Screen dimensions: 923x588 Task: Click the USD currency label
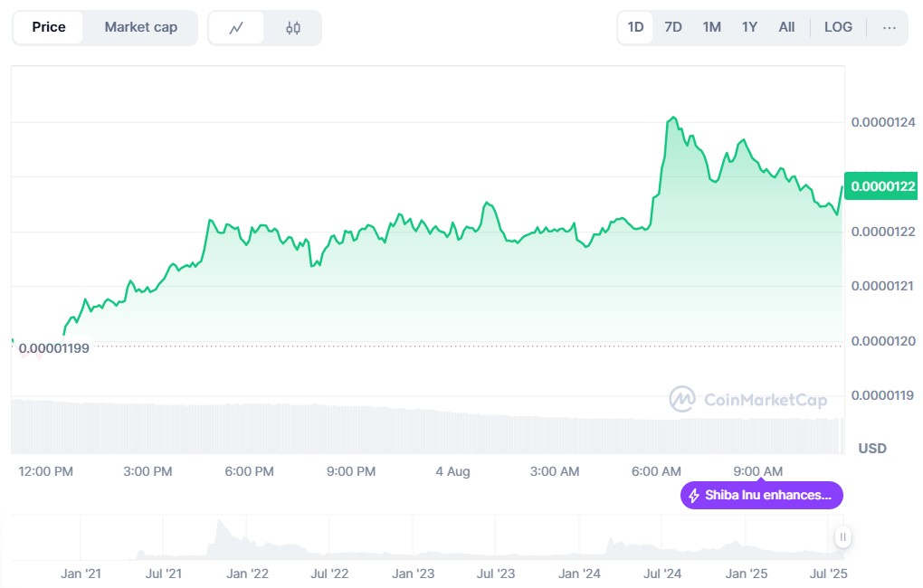coord(871,449)
